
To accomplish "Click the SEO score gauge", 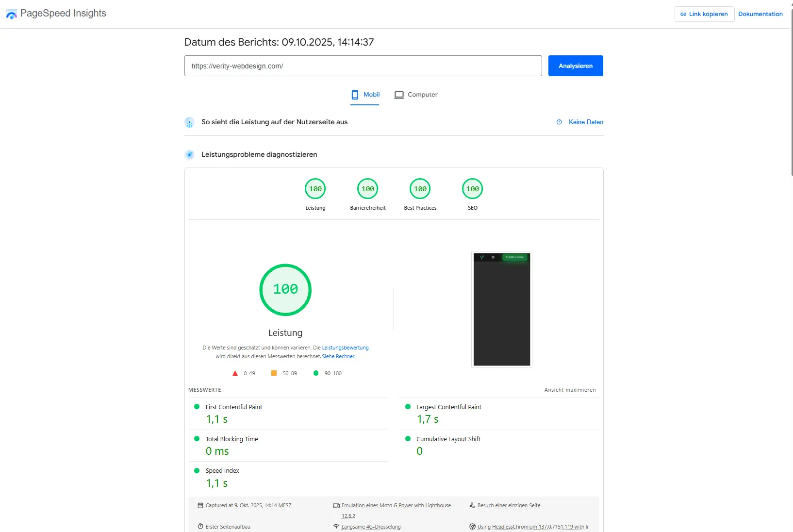I will [x=472, y=189].
